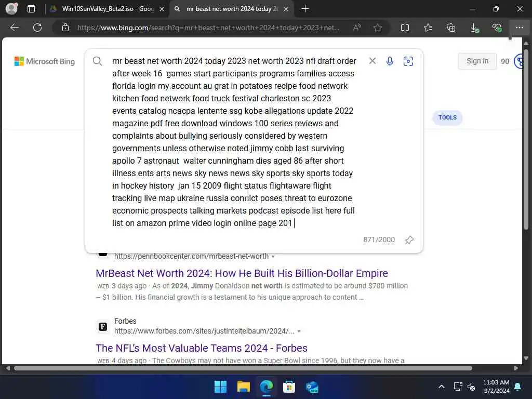Open File Explorer from taskbar

point(244,387)
